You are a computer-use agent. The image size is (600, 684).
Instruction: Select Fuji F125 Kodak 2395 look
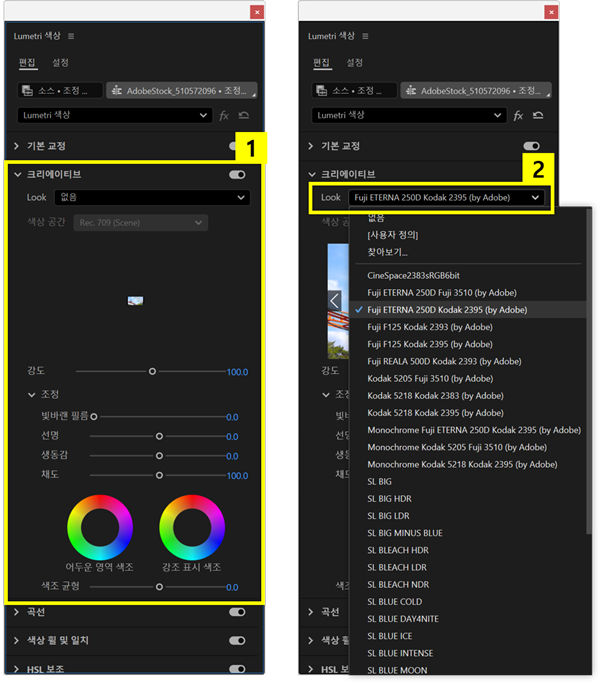[430, 344]
